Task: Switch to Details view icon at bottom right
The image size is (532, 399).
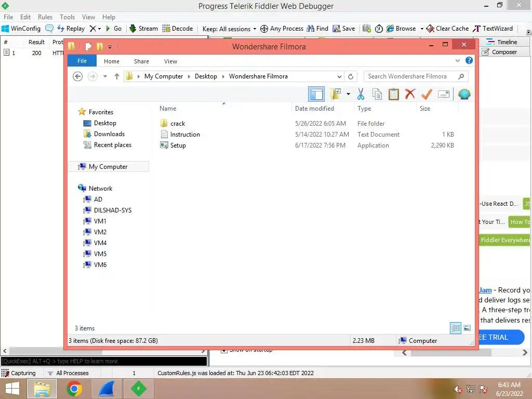Action: pyautogui.click(x=456, y=328)
